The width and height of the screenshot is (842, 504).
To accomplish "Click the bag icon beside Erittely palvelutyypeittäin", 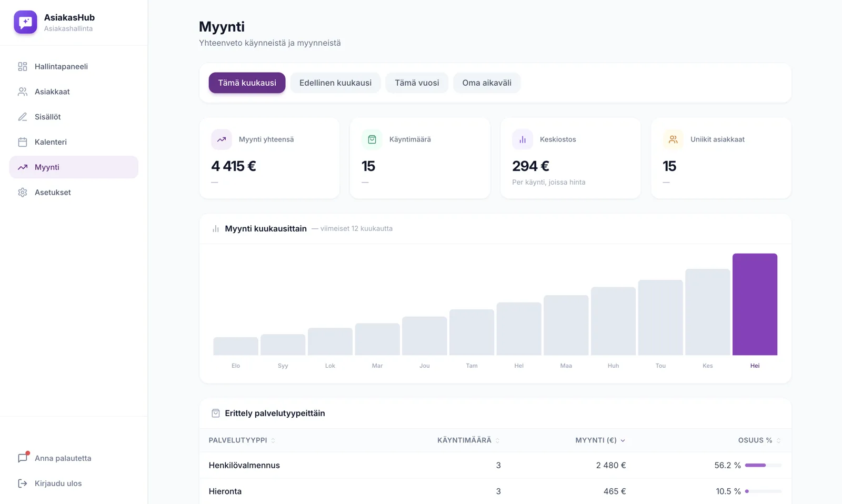I will coord(216,414).
